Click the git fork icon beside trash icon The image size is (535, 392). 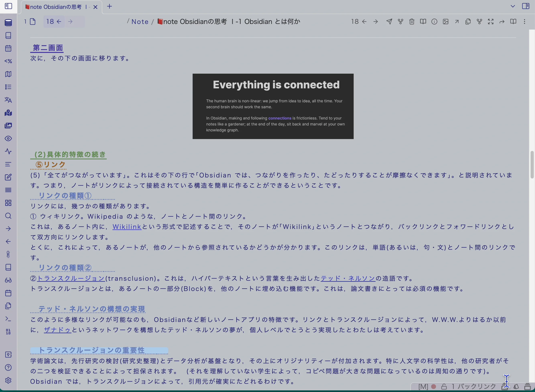tap(401, 22)
